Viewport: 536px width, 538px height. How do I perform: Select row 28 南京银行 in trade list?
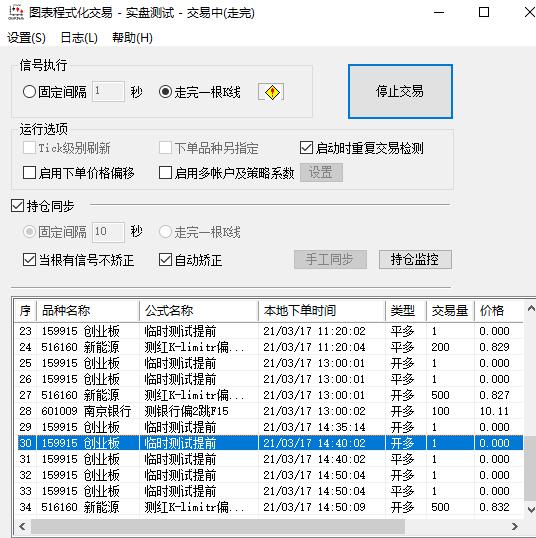point(270,411)
